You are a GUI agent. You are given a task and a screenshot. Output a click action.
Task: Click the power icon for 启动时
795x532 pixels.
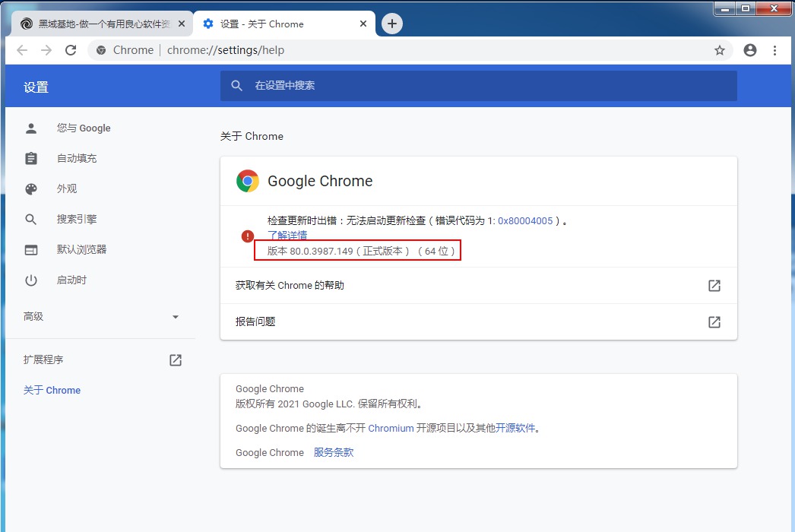tap(31, 280)
